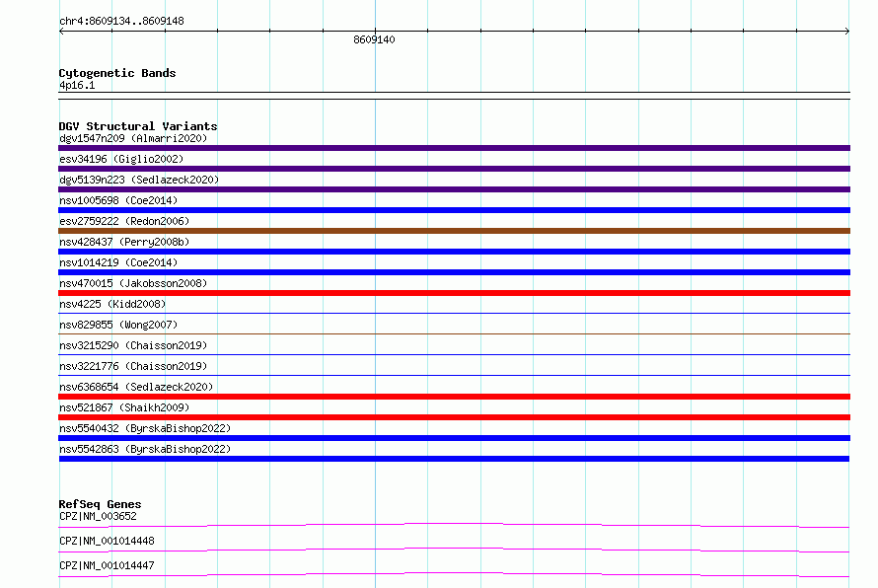Click the Cytogenetic Bands track title
The width and height of the screenshot is (878, 588).
point(117,73)
